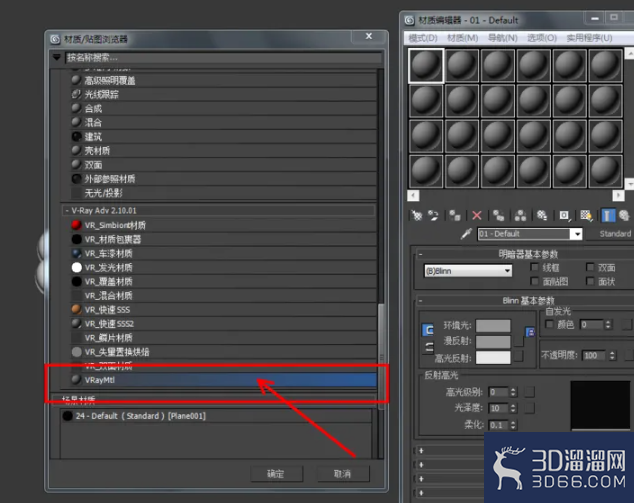Screen dimensions: 634x503
Task: Click the 环境光 color swatch
Action: pos(493,325)
